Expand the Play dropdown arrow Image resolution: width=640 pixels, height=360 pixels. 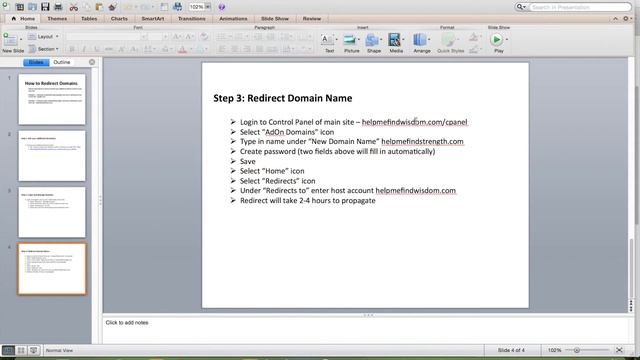click(507, 40)
